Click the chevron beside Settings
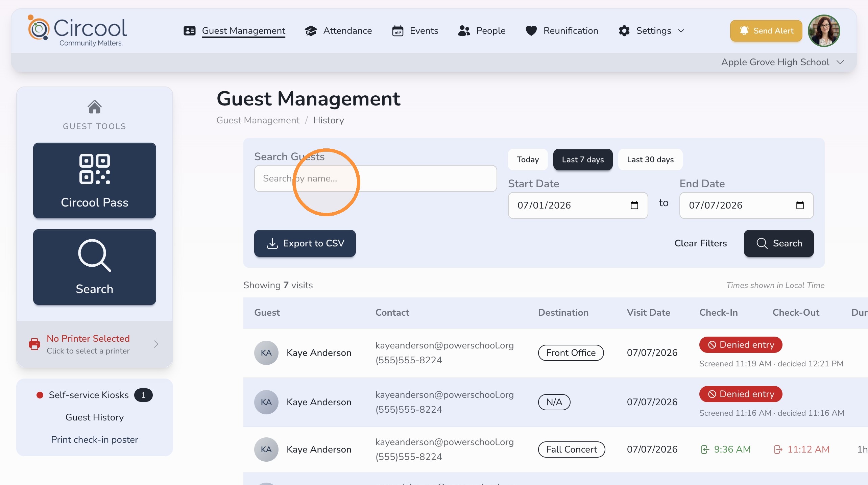The height and width of the screenshot is (485, 868). click(x=681, y=31)
